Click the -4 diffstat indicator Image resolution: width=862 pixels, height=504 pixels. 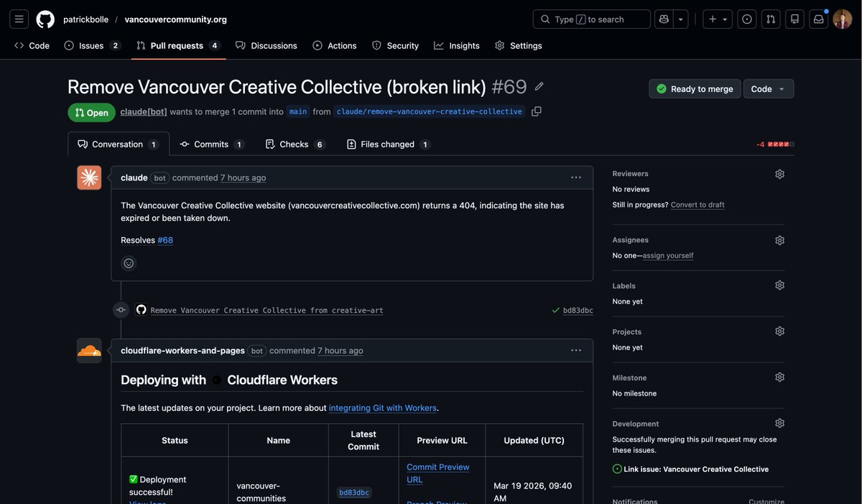tap(775, 144)
